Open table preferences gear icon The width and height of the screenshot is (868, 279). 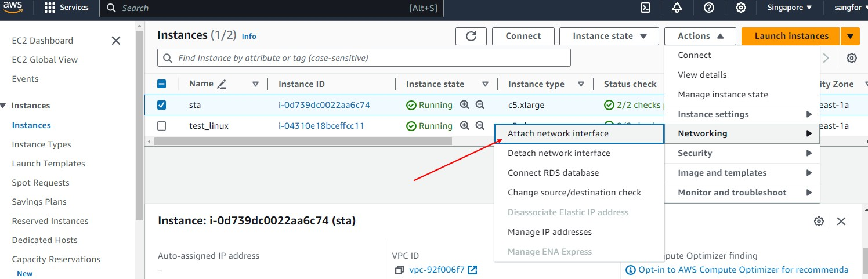click(x=852, y=58)
